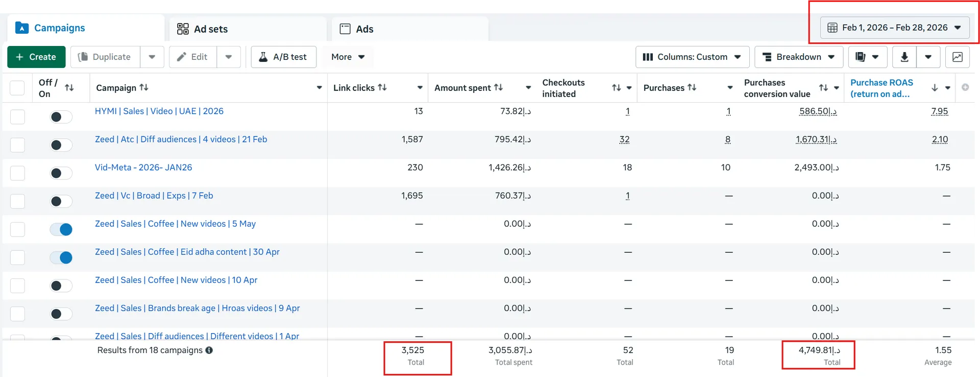
Task: Expand the Breakdown dropdown
Action: click(x=799, y=57)
